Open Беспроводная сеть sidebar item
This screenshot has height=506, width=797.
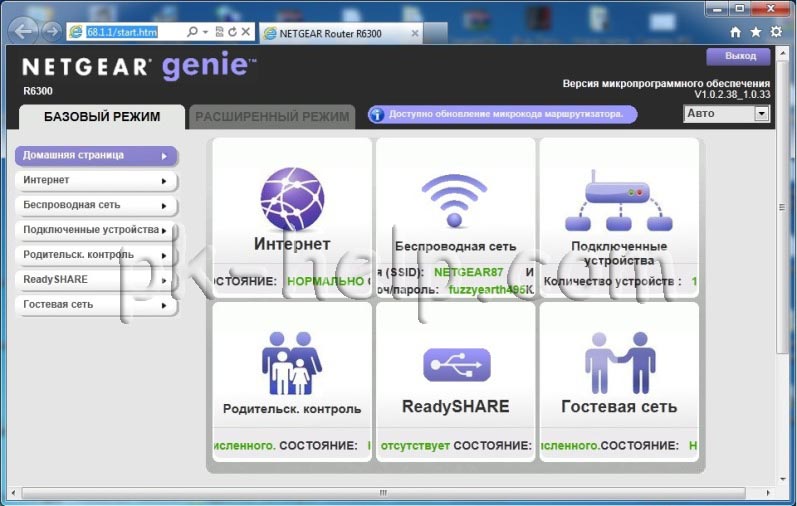96,205
